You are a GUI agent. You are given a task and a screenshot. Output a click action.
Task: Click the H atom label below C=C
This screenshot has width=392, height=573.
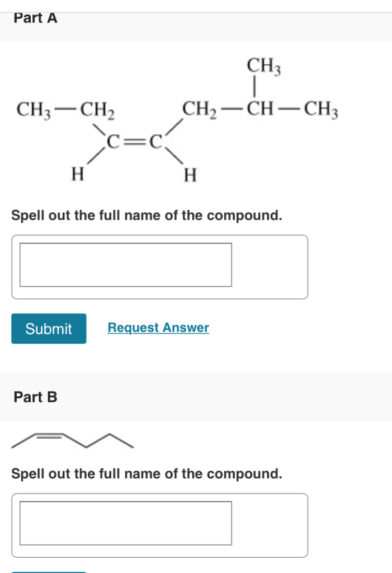click(x=77, y=172)
